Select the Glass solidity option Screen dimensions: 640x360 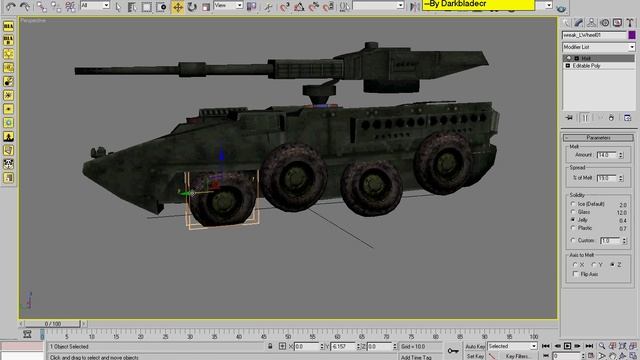click(x=573, y=212)
